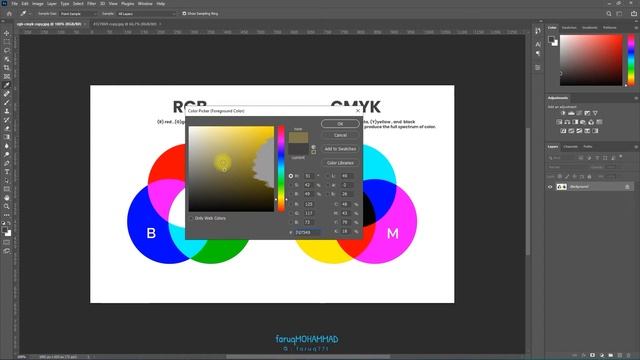640x360 pixels.
Task: Confirm color with OK button
Action: point(340,124)
